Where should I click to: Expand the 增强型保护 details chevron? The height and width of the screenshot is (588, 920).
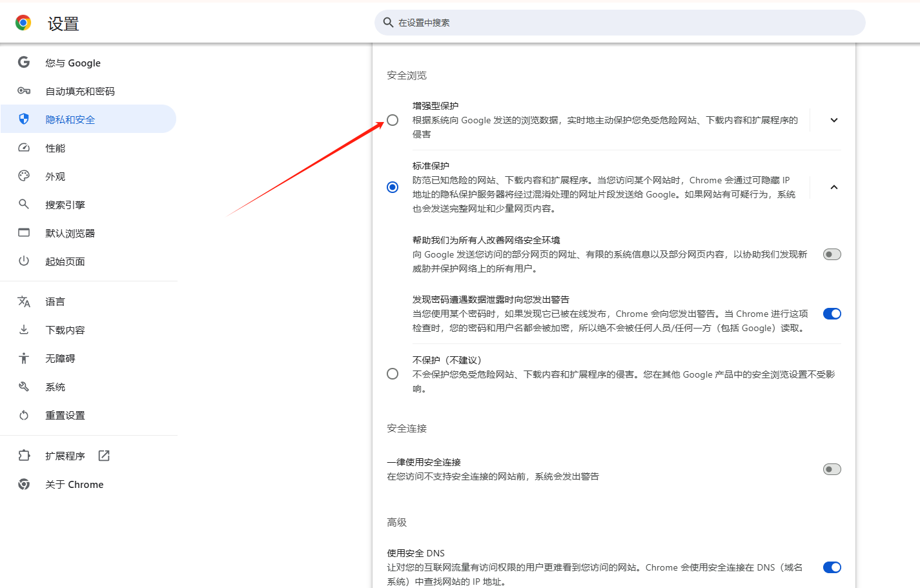[834, 120]
